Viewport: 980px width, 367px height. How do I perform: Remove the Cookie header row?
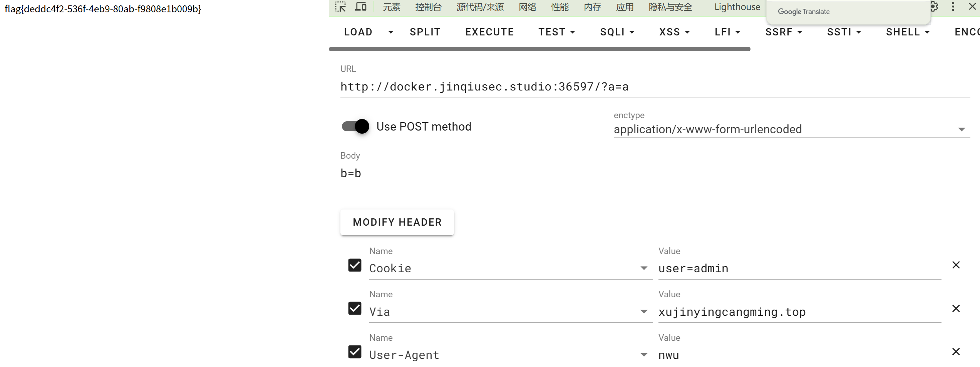tap(956, 265)
